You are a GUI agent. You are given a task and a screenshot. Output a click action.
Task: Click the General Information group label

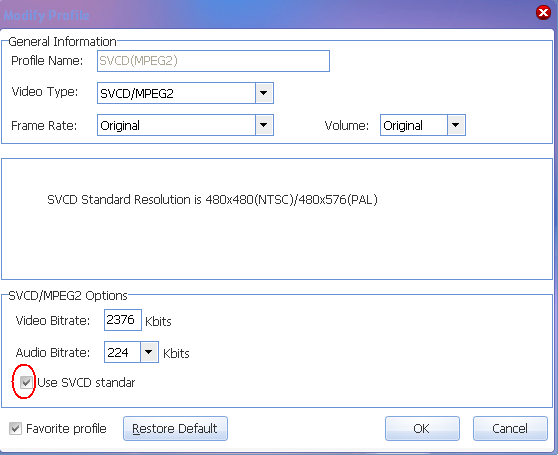coord(62,42)
